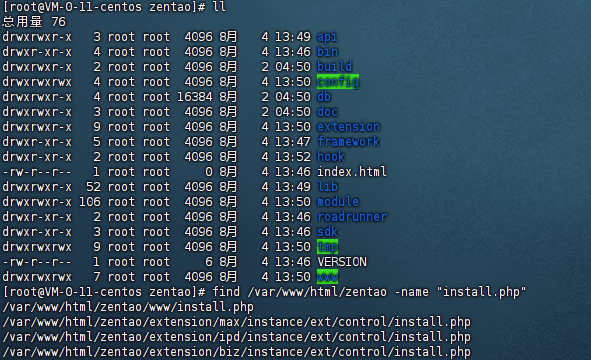
Task: Click the time 13:47 in framework row
Action: 292,142
